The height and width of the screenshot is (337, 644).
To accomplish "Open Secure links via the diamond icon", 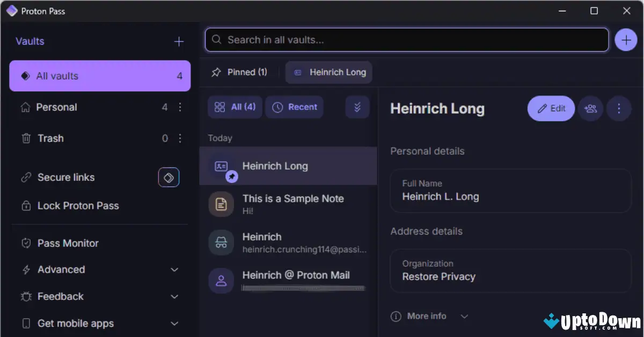I will coord(169,177).
